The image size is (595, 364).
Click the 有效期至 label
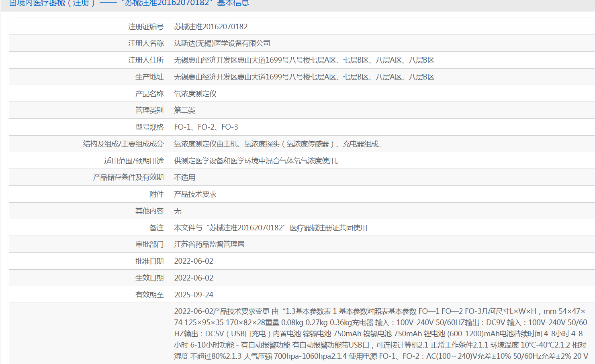pos(149,295)
